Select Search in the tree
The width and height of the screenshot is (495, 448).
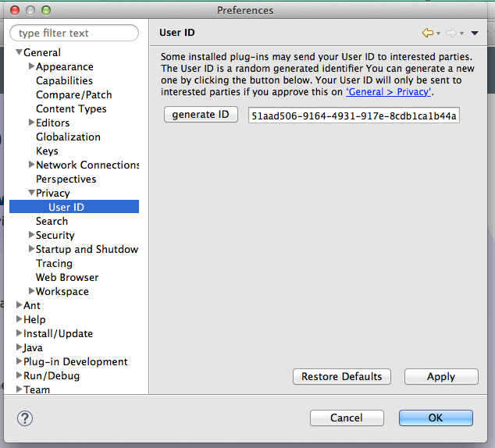[x=52, y=221]
